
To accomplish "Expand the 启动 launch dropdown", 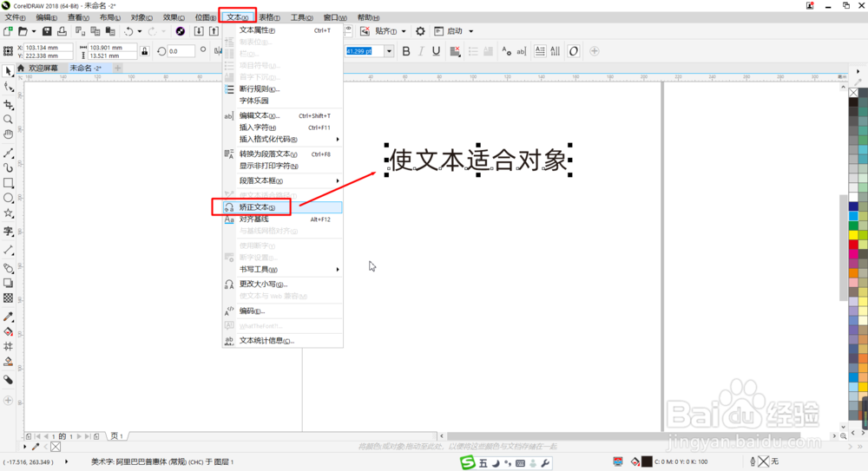I will [471, 31].
